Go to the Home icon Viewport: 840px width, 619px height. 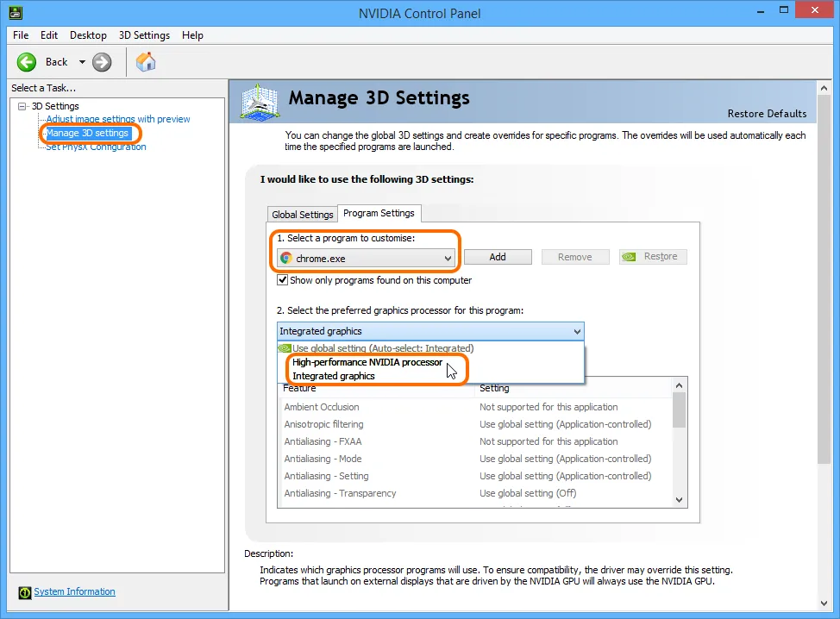click(146, 62)
